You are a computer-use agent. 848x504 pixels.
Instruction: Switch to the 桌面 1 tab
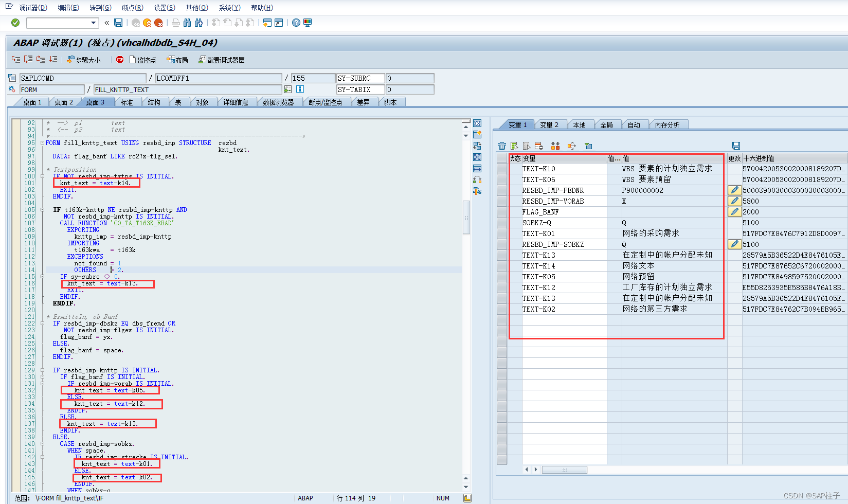pos(32,102)
